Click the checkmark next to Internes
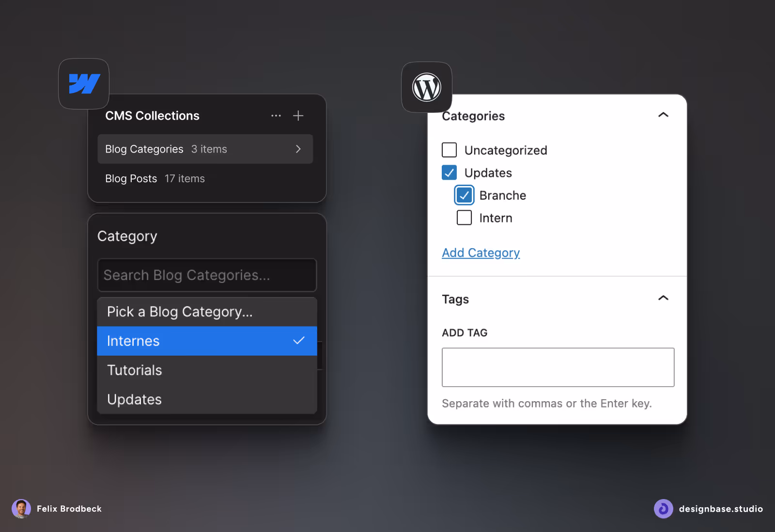The image size is (775, 532). pyautogui.click(x=299, y=341)
